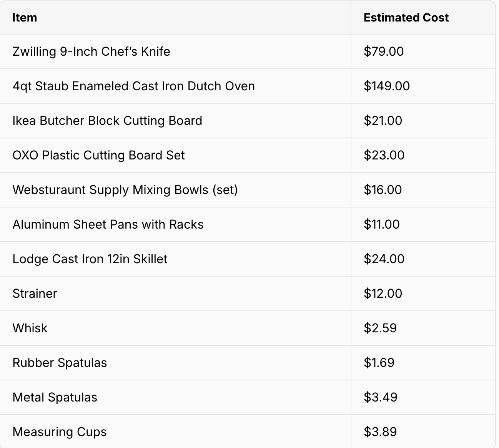The image size is (499, 448).
Task: Click Aluminum Sheet Pans with Racks
Action: click(x=108, y=224)
